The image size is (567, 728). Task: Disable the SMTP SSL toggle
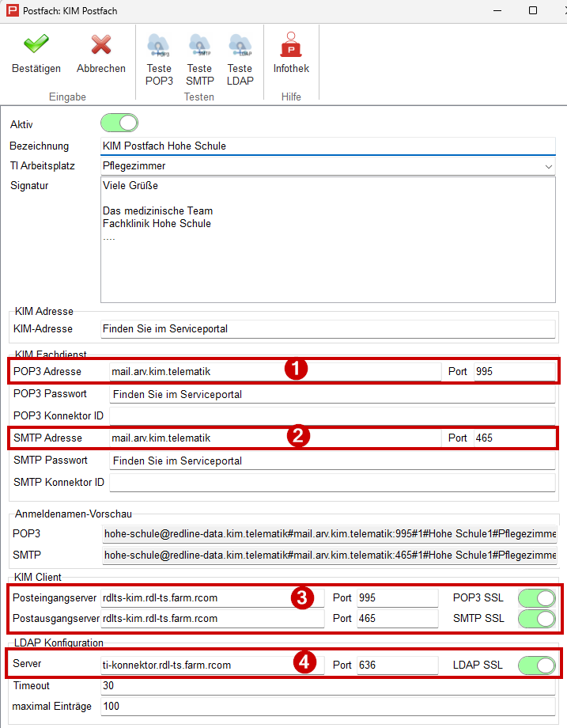536,618
